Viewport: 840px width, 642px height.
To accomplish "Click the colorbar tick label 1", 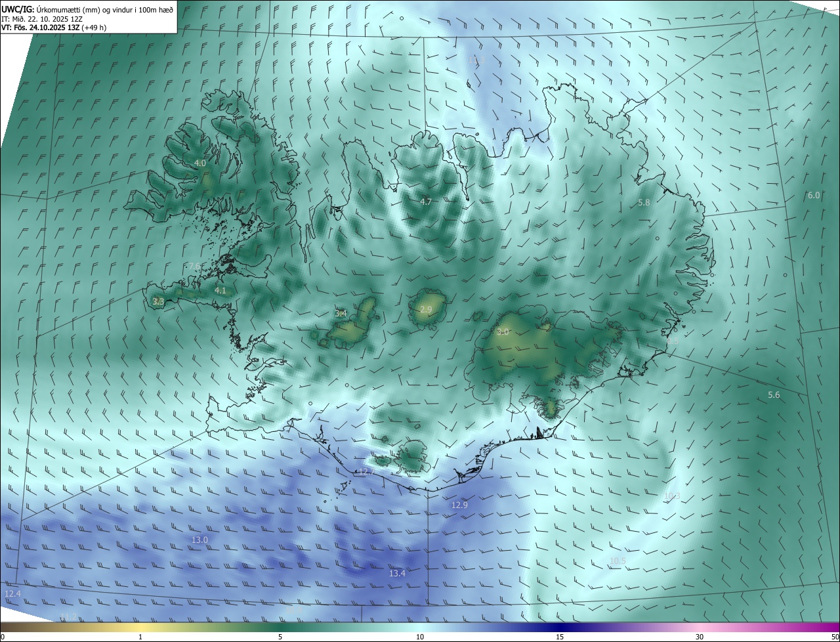I will point(140,637).
